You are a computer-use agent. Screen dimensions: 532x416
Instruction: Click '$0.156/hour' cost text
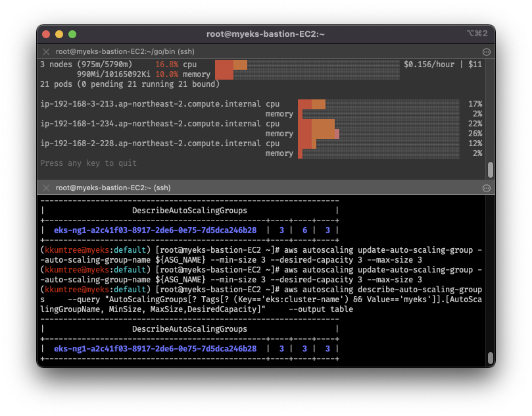[429, 65]
